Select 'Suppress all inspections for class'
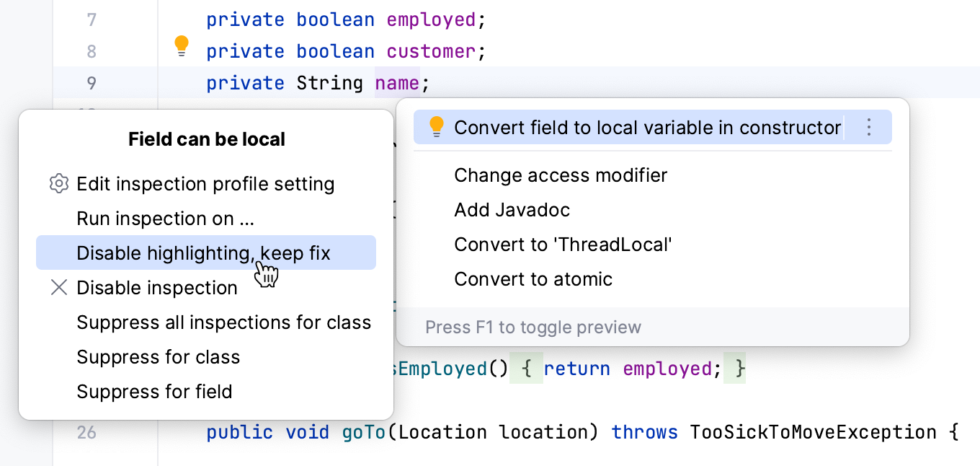 coord(223,322)
